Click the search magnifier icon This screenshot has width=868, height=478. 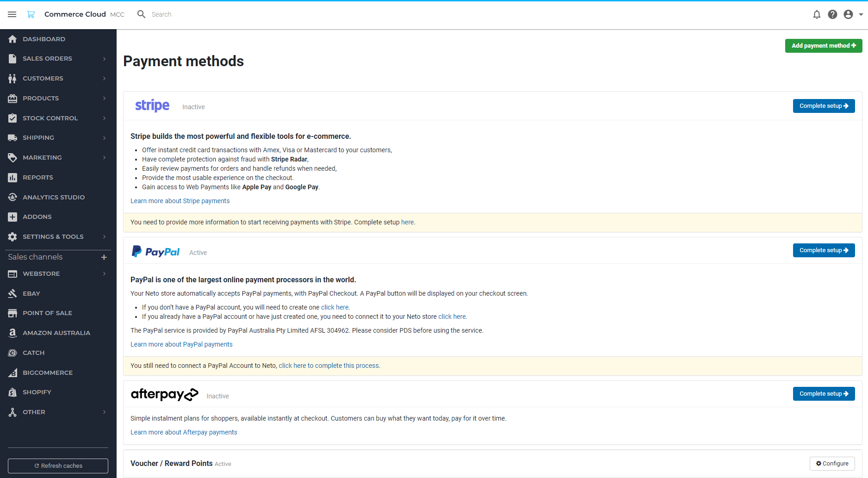[142, 14]
